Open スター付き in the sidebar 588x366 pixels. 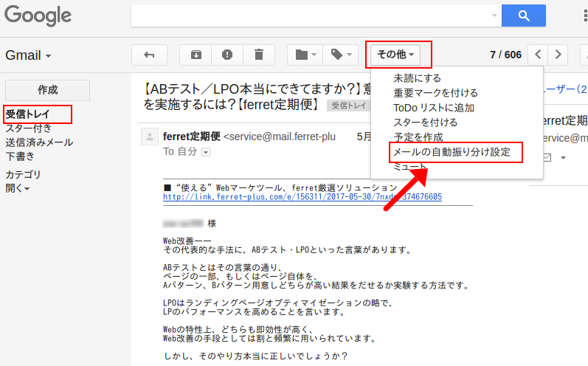pyautogui.click(x=29, y=128)
